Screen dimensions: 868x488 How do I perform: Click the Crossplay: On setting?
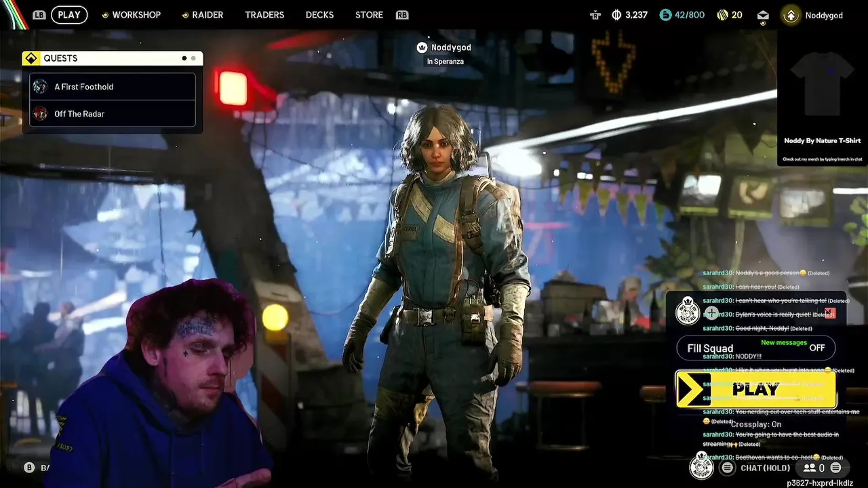click(756, 424)
